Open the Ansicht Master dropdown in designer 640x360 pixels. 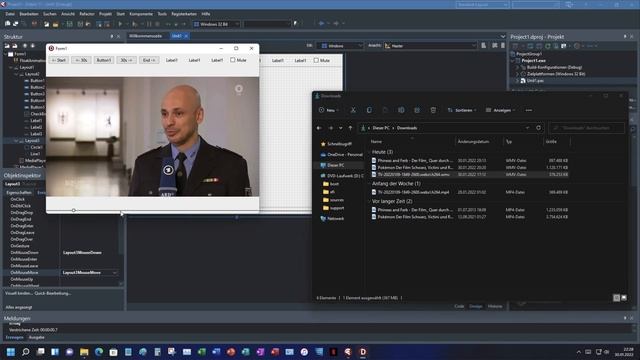tap(430, 46)
